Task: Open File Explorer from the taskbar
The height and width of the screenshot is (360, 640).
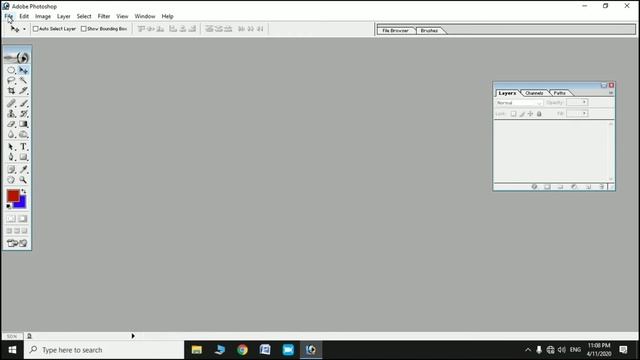Action: [x=197, y=350]
